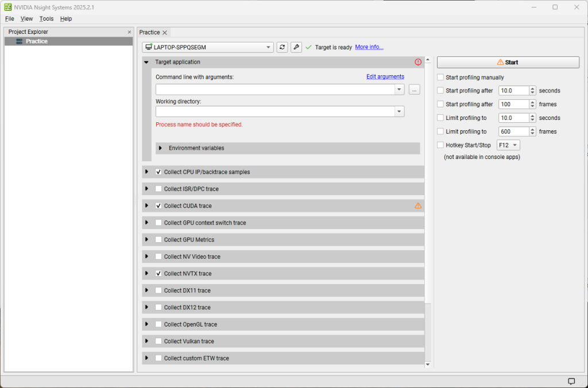Click the refresh target connection icon
The width and height of the screenshot is (588, 388).
point(282,47)
